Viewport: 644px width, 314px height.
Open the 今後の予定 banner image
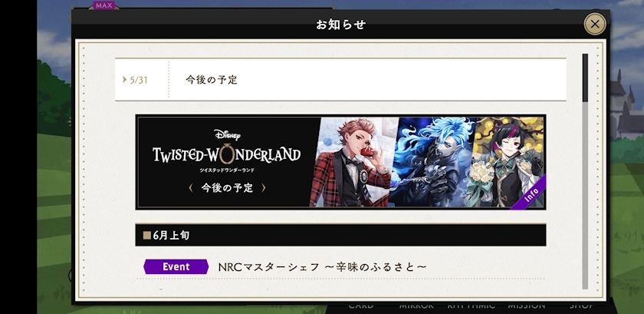coord(340,162)
